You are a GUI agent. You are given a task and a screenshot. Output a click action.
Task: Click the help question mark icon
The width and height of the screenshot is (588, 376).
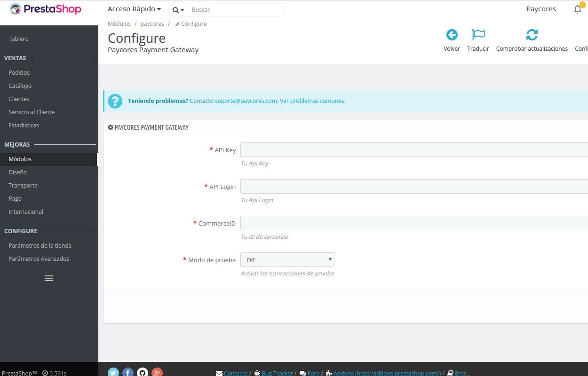coord(115,101)
